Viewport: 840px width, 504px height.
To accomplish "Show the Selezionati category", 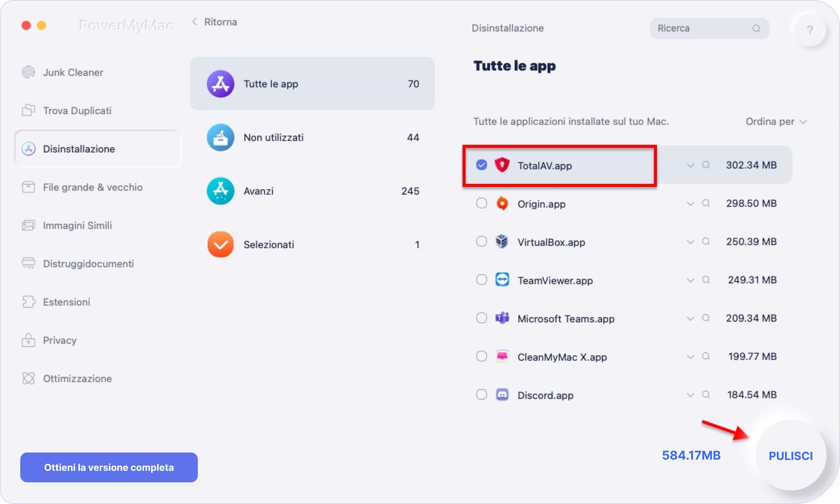I will tap(312, 245).
